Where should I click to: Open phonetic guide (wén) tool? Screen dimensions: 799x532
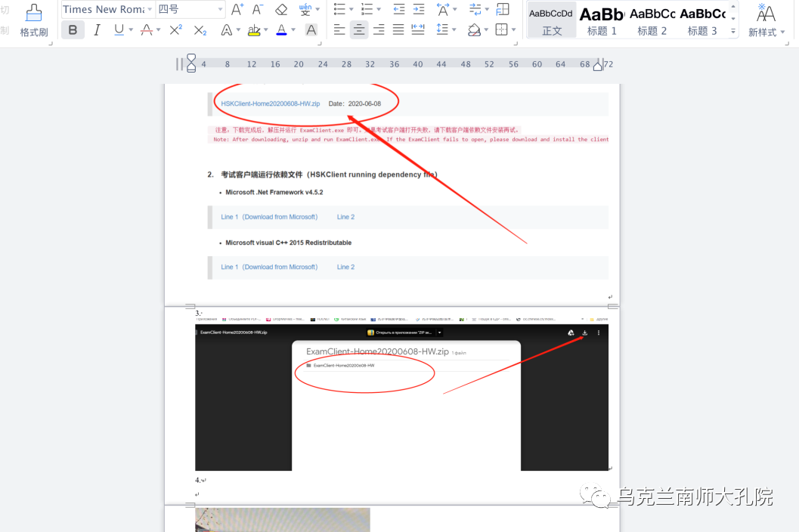305,9
